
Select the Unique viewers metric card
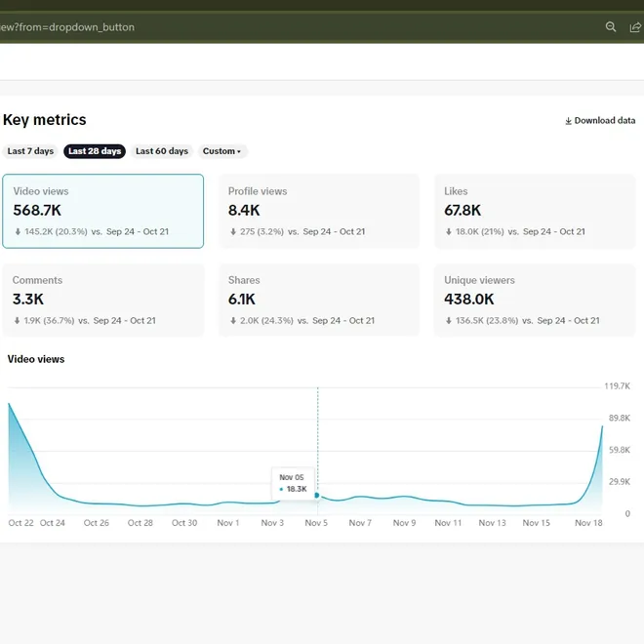click(535, 301)
